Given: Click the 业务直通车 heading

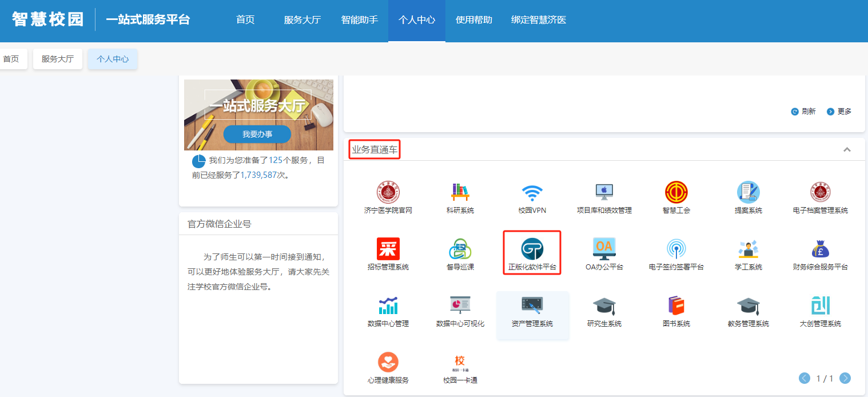Looking at the screenshot, I should point(375,150).
